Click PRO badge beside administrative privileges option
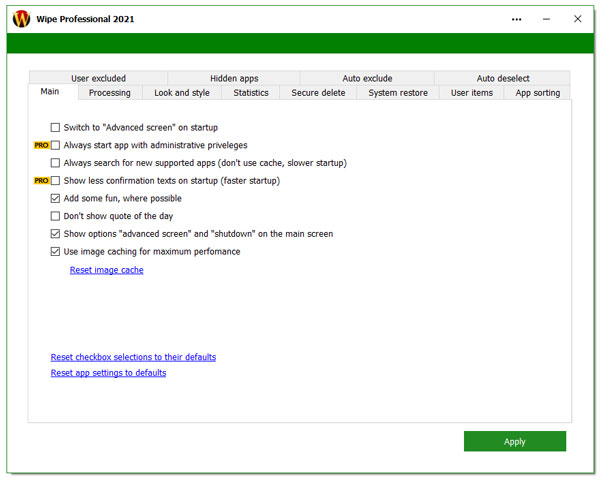 point(41,145)
